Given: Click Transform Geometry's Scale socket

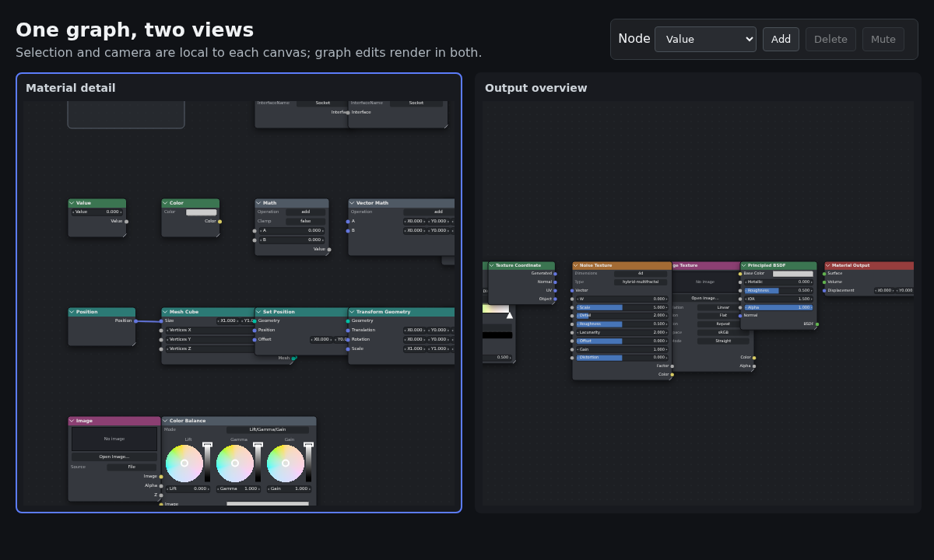Looking at the screenshot, I should [348, 349].
